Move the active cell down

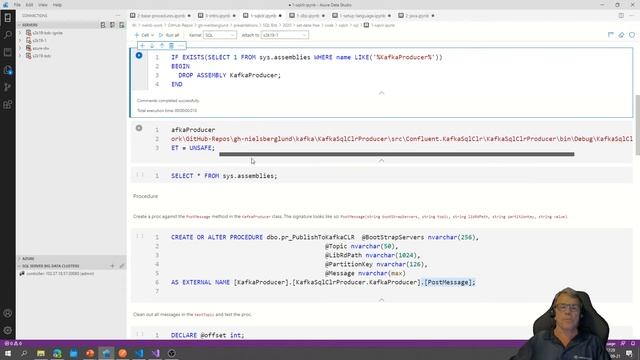tap(152, 46)
